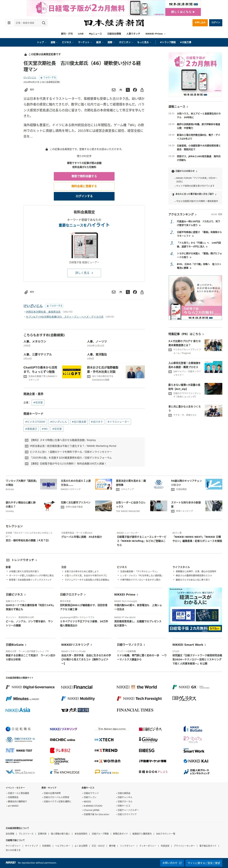
Task: Share to note icon under the article dateline
Action: pos(121,90)
